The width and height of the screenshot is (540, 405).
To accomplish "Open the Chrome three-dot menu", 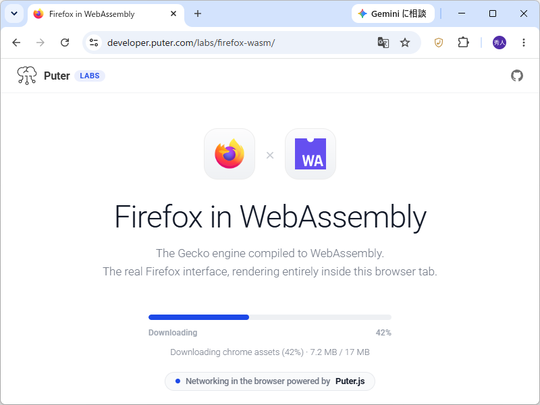I will [x=523, y=43].
